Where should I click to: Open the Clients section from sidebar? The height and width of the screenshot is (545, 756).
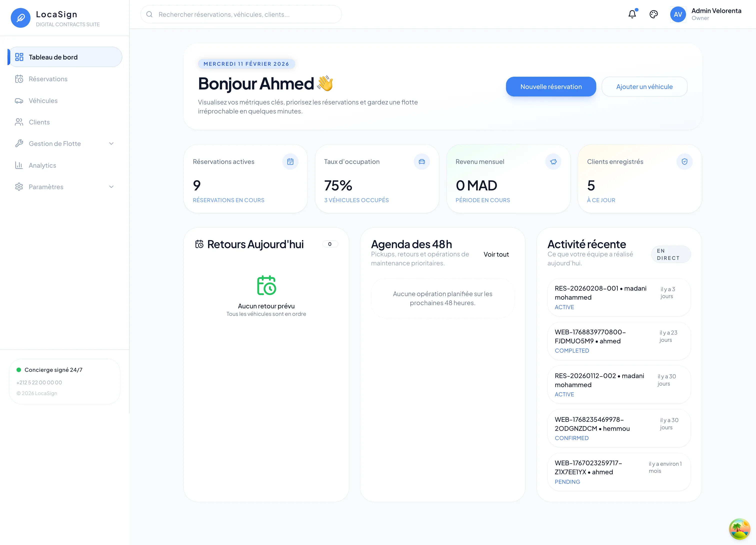pyautogui.click(x=19, y=122)
